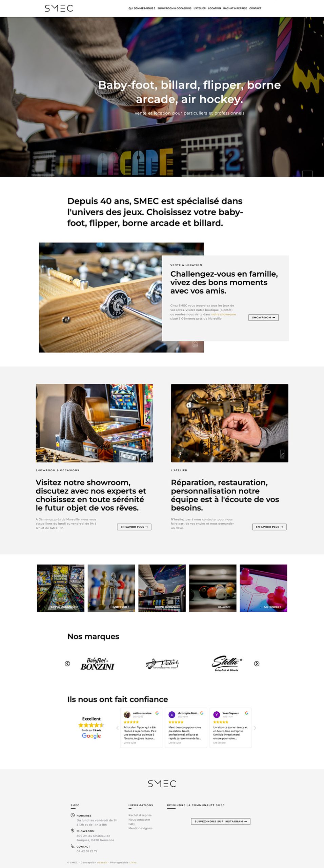Click the Mentions légales footer link
The image size is (324, 868).
tap(140, 828)
